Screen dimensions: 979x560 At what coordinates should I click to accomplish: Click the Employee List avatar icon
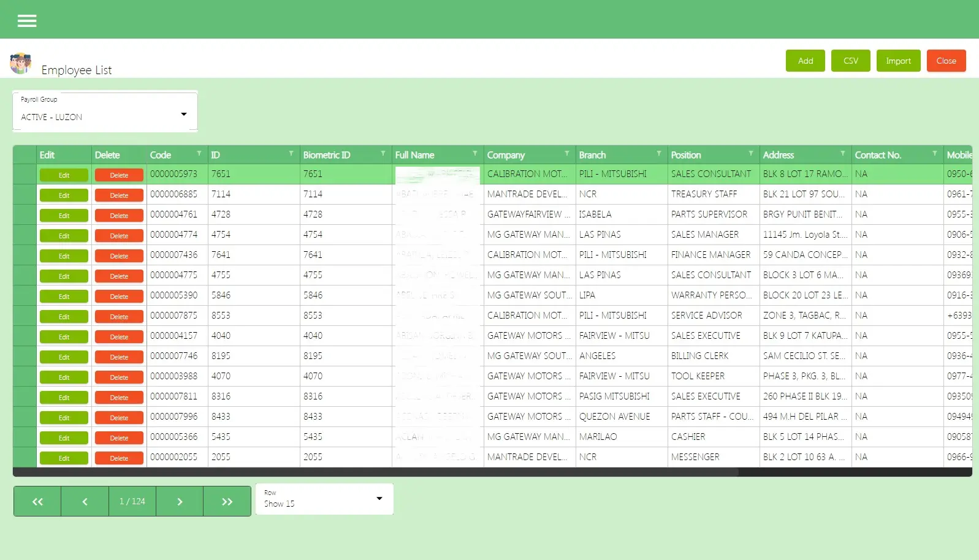point(20,63)
